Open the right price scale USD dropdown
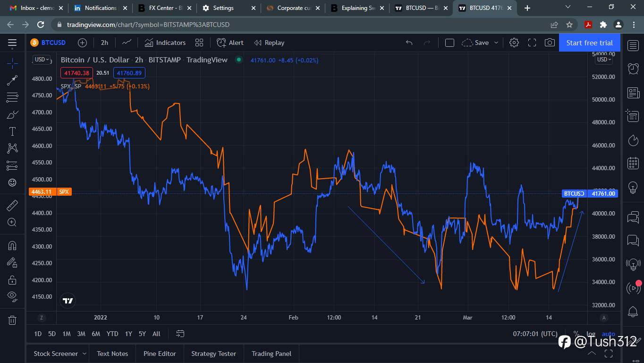The image size is (644, 363). pos(603,60)
